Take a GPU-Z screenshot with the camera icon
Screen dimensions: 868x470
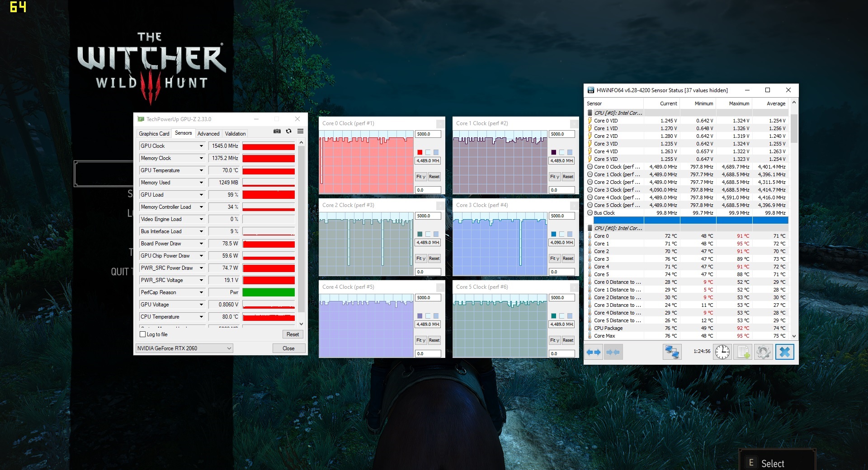coord(277,131)
